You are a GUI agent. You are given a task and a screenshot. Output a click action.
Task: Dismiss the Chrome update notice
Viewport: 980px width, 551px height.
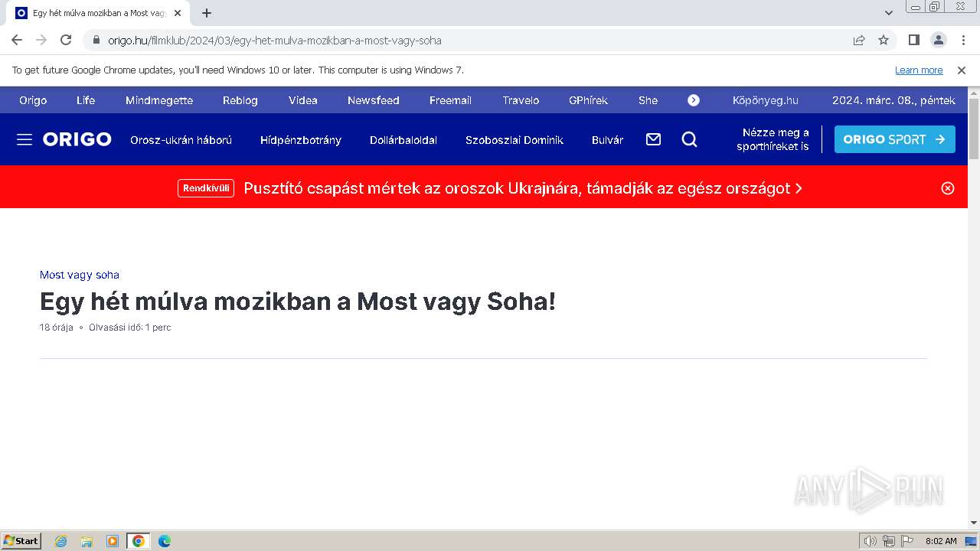(962, 70)
